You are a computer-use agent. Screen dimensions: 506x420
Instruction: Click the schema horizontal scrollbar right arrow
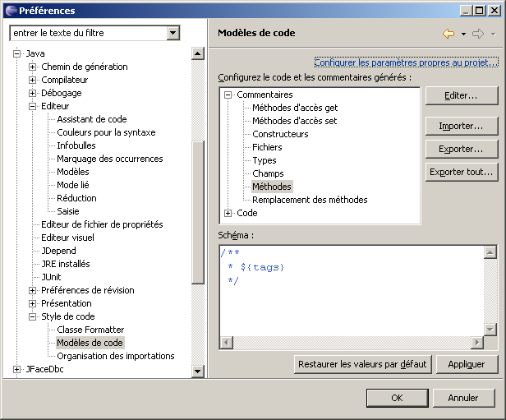click(477, 343)
